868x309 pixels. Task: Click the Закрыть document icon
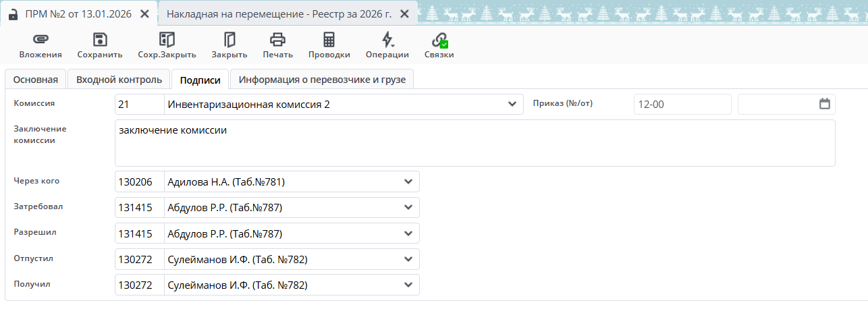tap(229, 40)
